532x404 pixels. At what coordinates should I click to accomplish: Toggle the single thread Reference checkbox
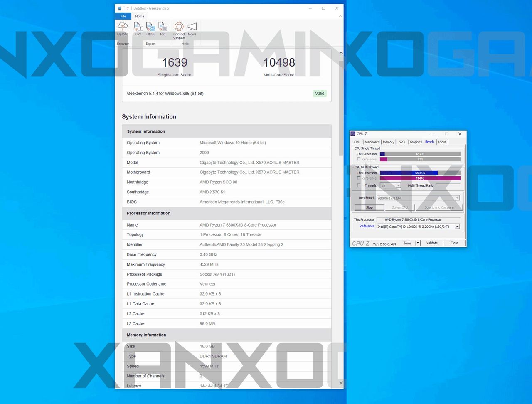(x=359, y=159)
